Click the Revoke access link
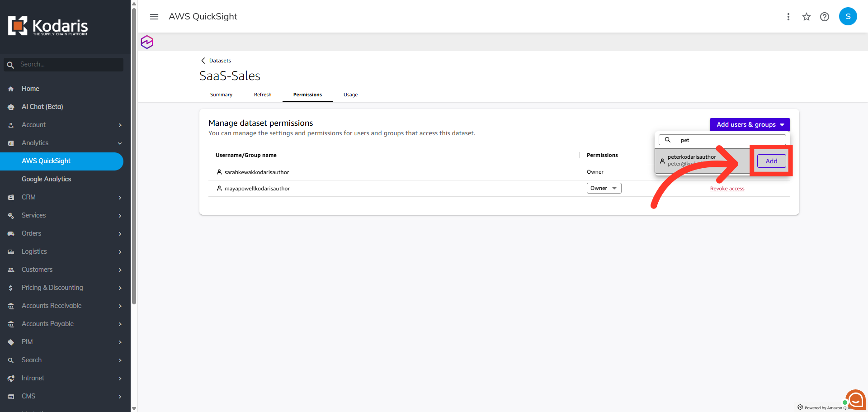The image size is (868, 412). click(727, 189)
